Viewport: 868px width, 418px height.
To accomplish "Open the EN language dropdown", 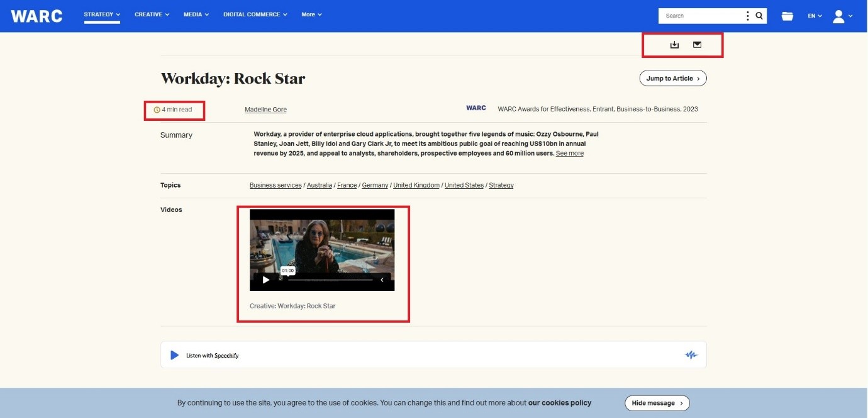I will (x=815, y=16).
